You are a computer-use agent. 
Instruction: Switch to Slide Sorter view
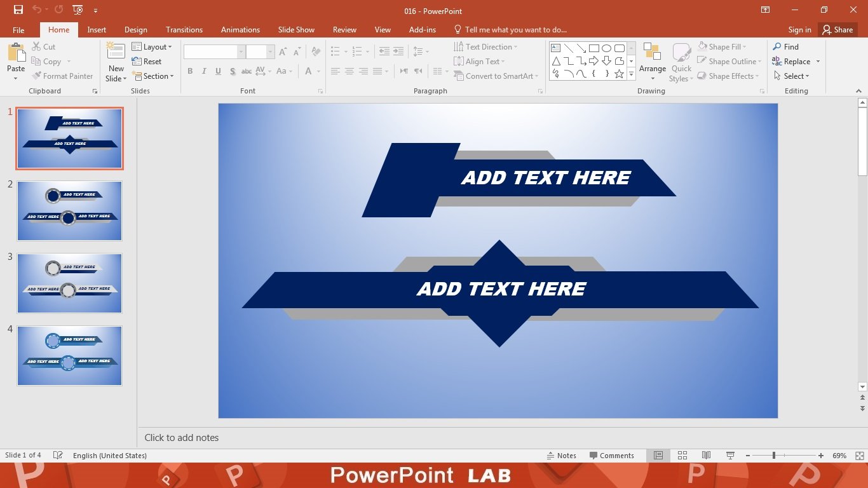click(682, 456)
